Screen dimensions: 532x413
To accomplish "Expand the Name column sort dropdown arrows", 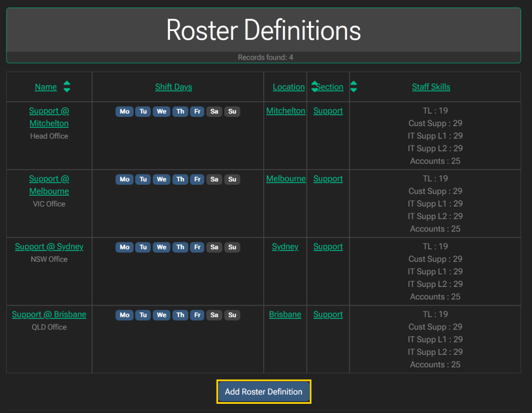I will pos(66,86).
